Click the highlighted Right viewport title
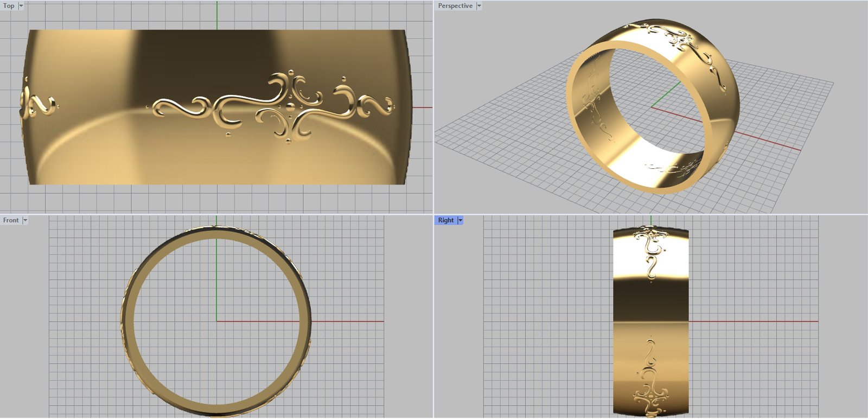Image resolution: width=868 pixels, height=419 pixels. 445,220
